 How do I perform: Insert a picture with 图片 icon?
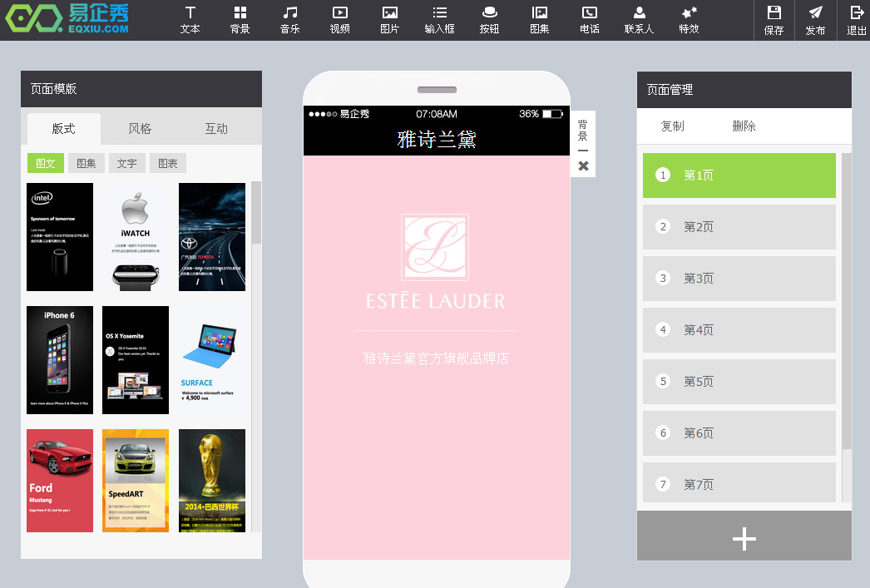coord(389,20)
